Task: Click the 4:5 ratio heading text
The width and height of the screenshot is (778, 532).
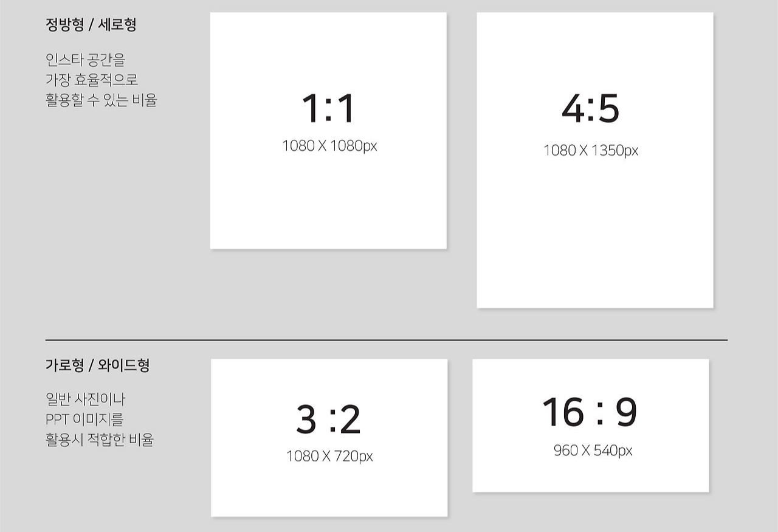Action: click(590, 109)
